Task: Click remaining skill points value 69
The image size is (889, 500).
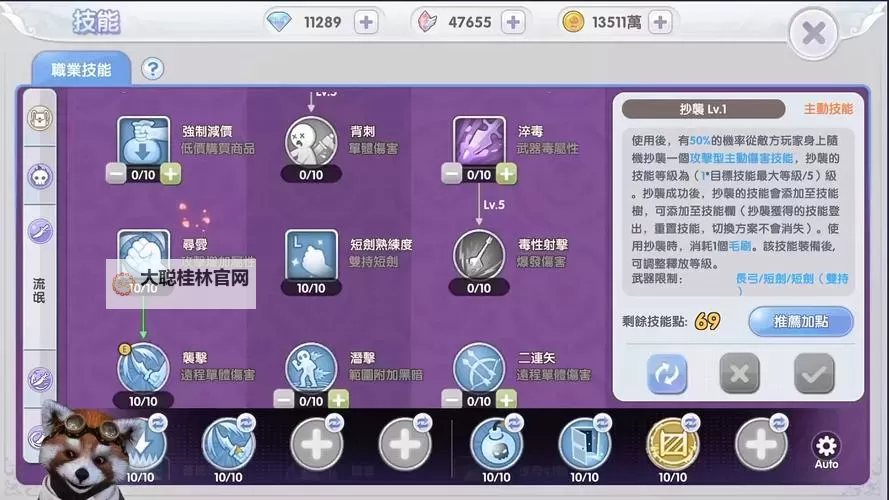Action: 707,321
